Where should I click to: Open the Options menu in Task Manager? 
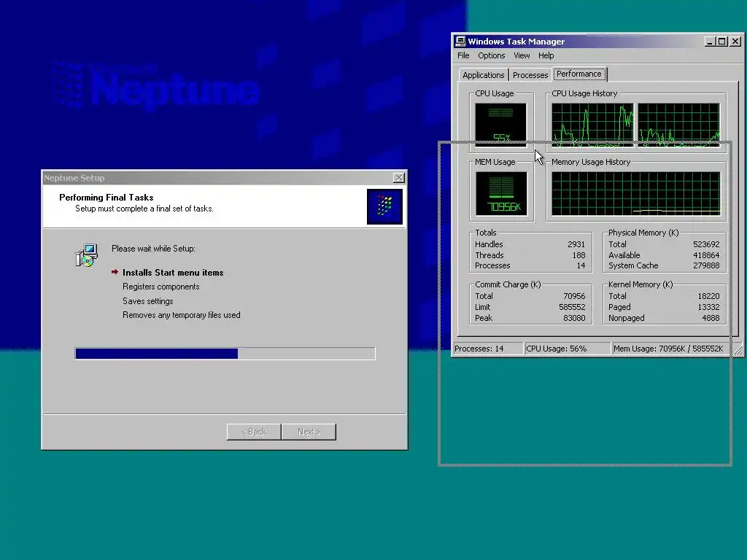pos(491,55)
